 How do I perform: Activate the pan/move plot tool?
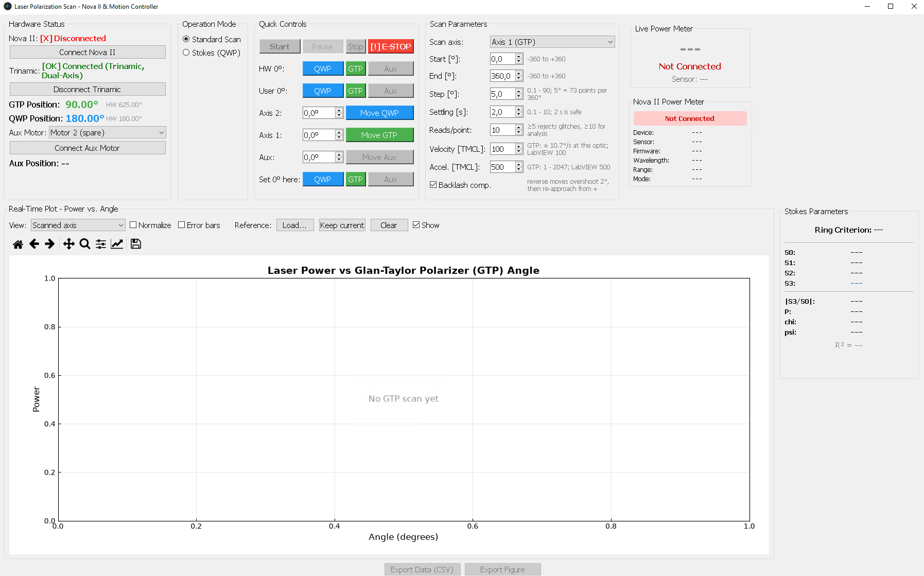(x=68, y=244)
